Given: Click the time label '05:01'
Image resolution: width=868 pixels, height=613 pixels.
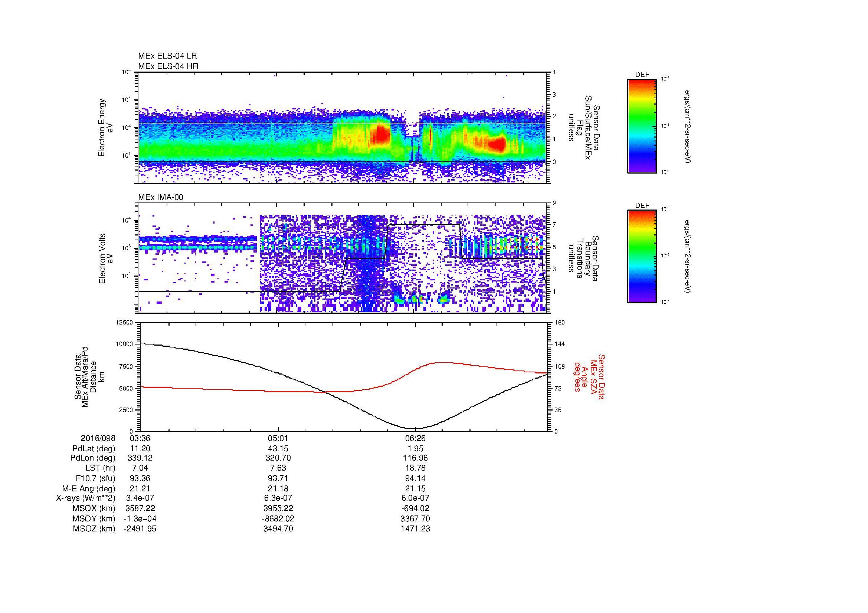Looking at the screenshot, I should tap(278, 438).
